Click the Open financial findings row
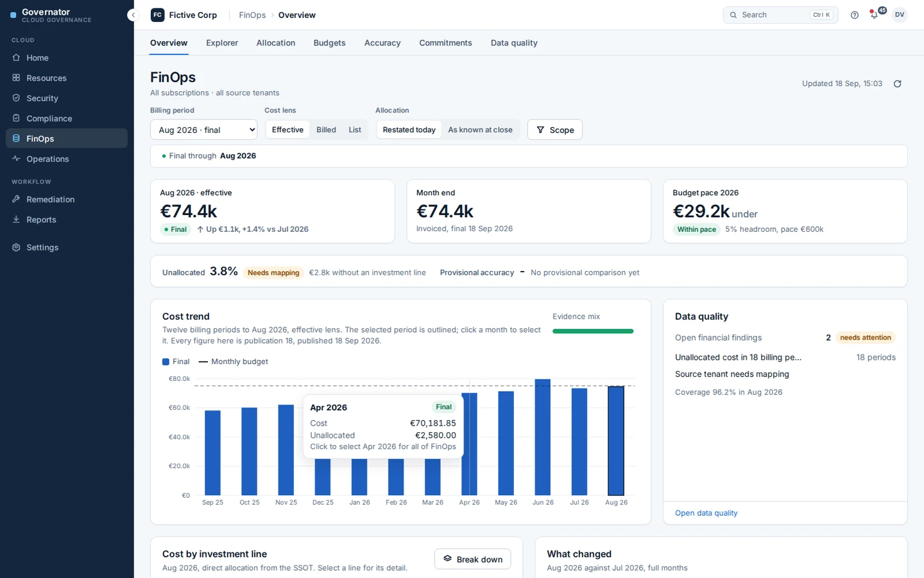Image resolution: width=924 pixels, height=578 pixels. click(785, 338)
